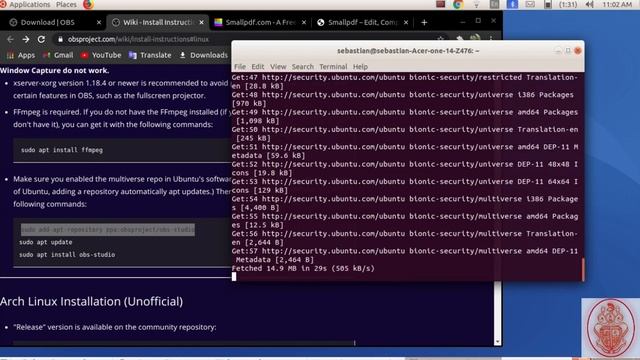Click the battery indicator icon
The width and height of the screenshot is (640, 360).
(548, 4)
